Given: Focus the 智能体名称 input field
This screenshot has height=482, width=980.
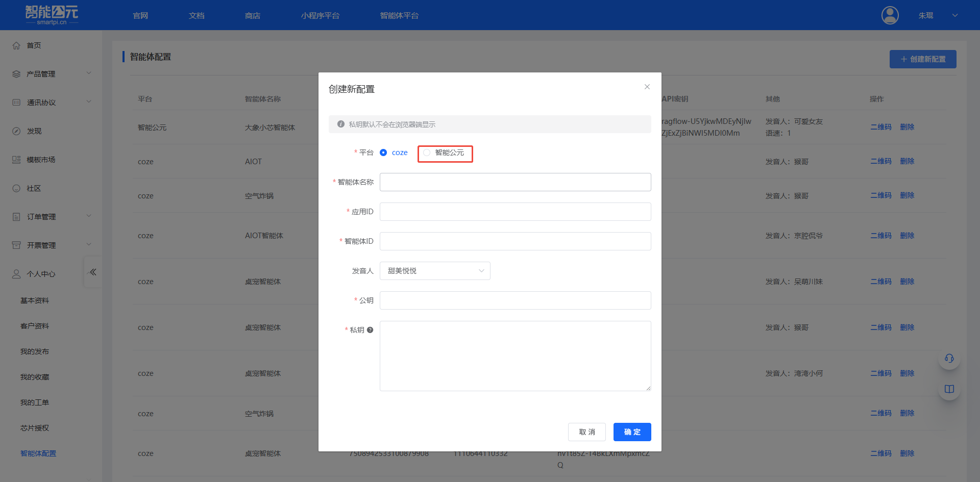Looking at the screenshot, I should click(515, 182).
